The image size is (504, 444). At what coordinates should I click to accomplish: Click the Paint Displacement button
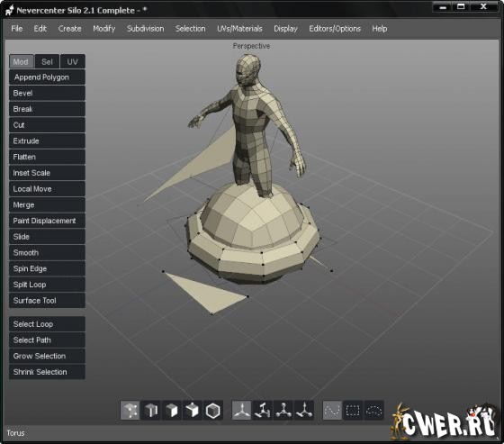coord(47,221)
